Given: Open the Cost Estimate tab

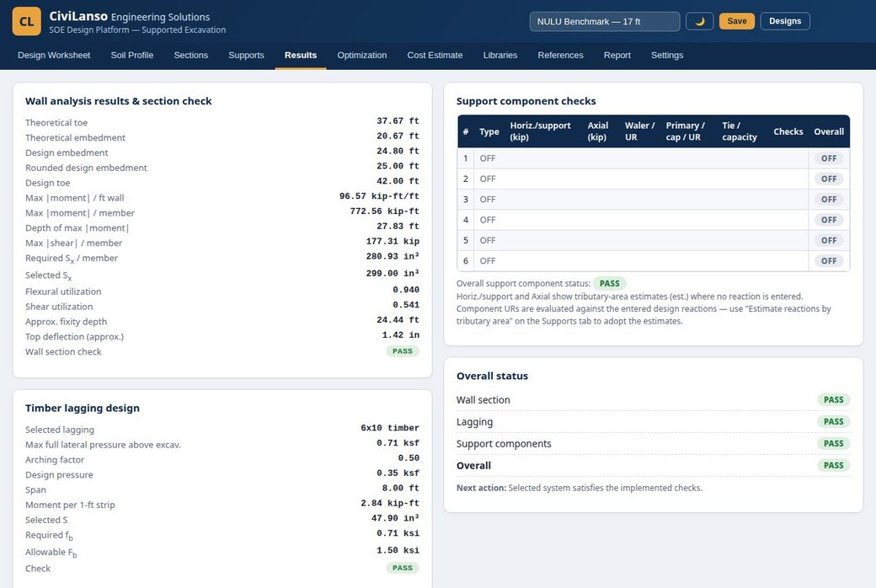Looking at the screenshot, I should coord(435,56).
